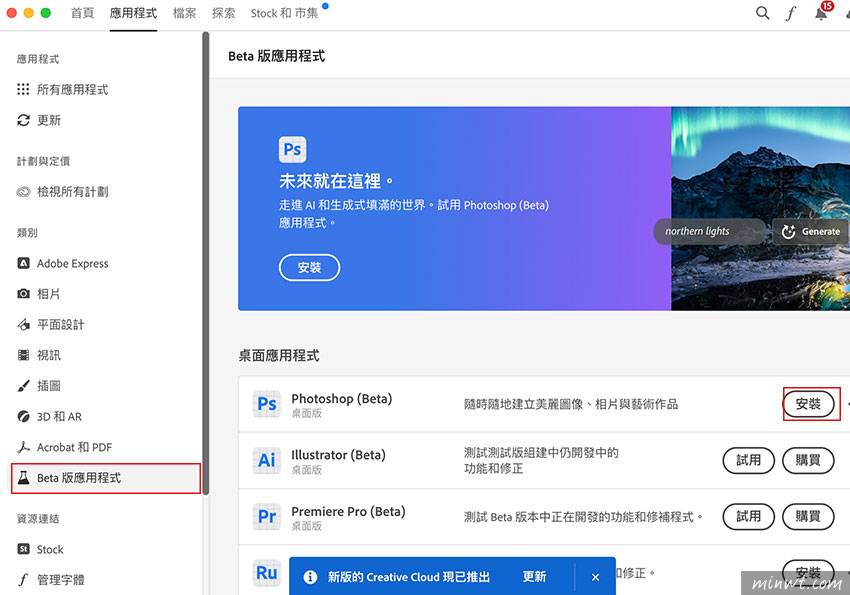Dismiss the Creative Cloud update banner
The height and width of the screenshot is (595, 850).
595,576
